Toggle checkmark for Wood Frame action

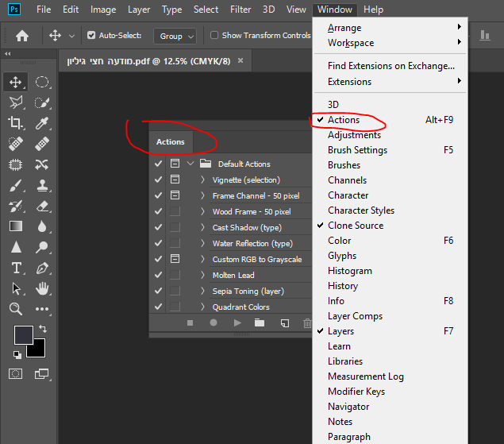pos(158,211)
